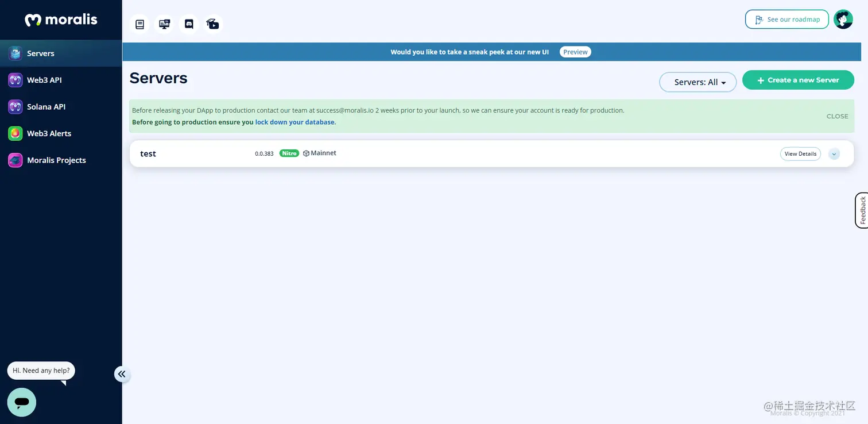Click the sneak peek new UI text
The width and height of the screenshot is (868, 424).
click(x=470, y=52)
